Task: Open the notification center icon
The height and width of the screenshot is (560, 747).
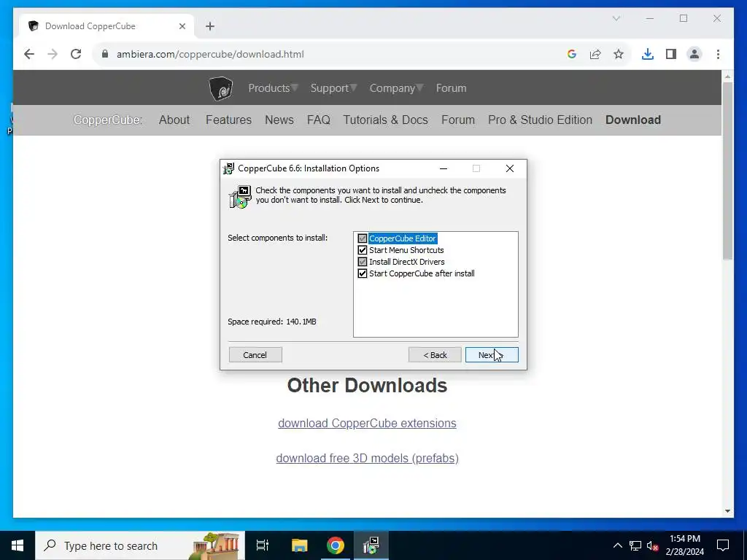Action: [x=723, y=545]
